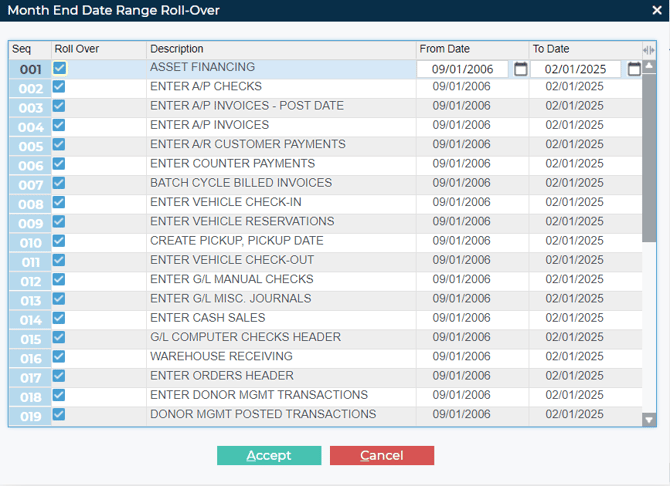Uncheck Roll Over for ASSET FINANCING

pyautogui.click(x=59, y=68)
